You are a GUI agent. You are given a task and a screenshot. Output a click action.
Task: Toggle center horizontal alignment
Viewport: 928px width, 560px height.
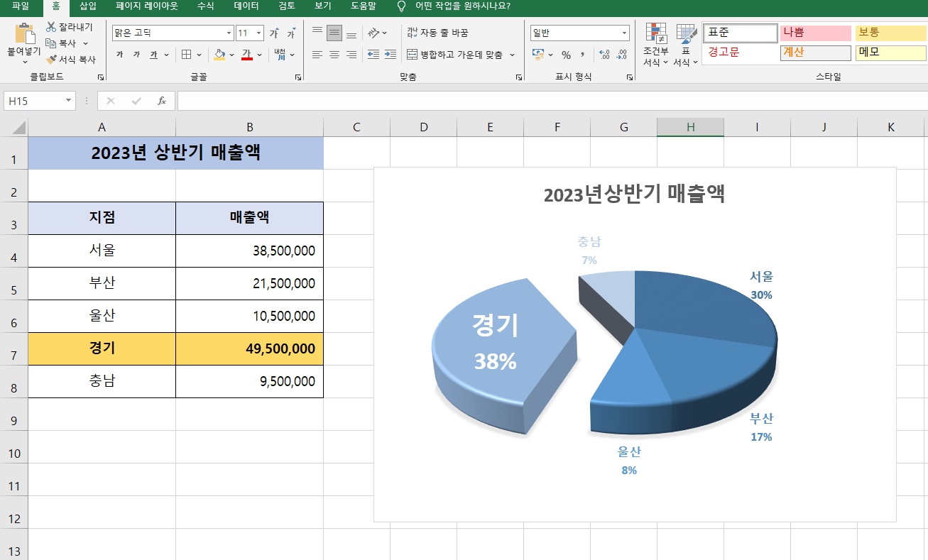[x=334, y=55]
